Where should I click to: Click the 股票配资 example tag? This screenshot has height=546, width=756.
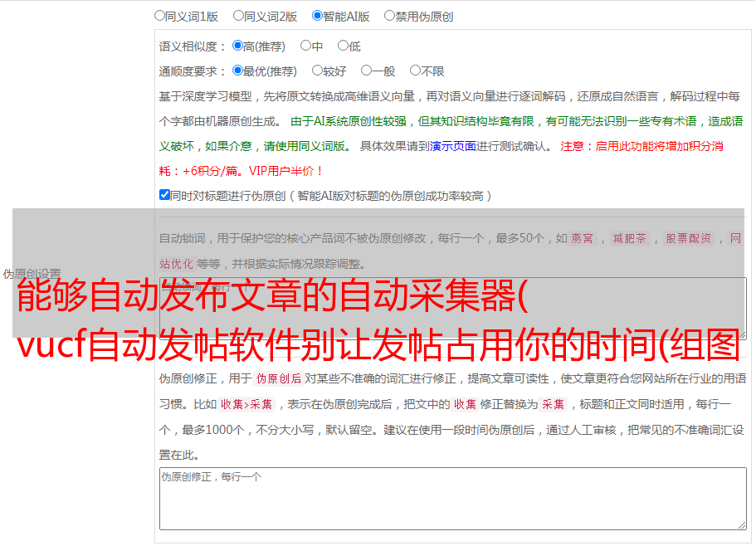click(689, 238)
